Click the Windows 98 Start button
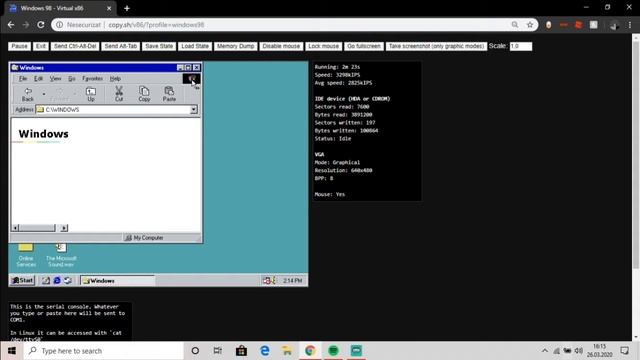This screenshot has width=640, height=360. pyautogui.click(x=22, y=280)
